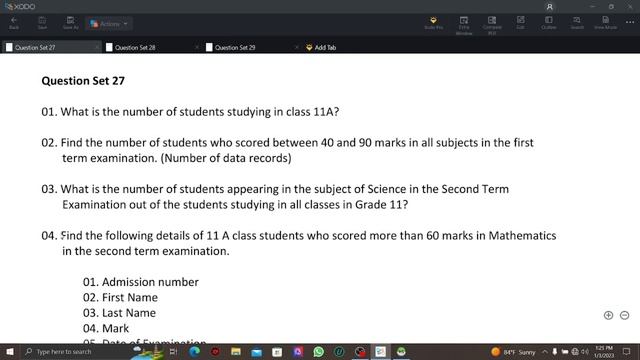640x360 pixels.
Task: Open the network settings tray icon
Action: [x=575, y=351]
